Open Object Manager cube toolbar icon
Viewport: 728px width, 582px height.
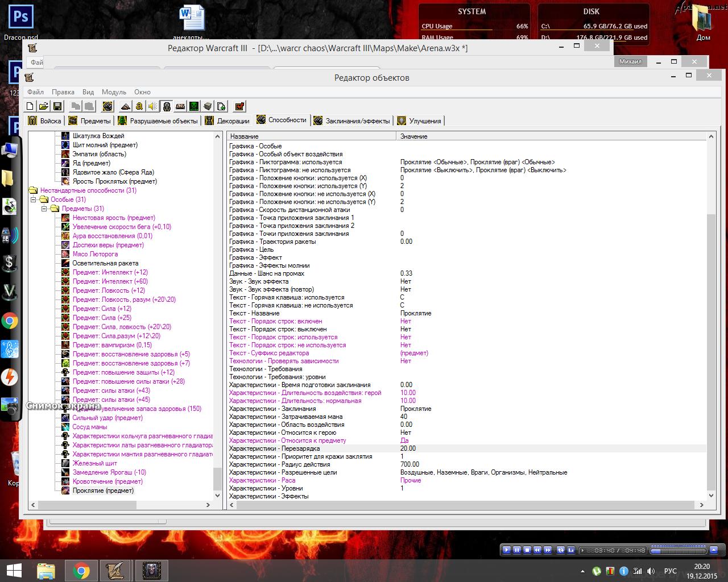(x=208, y=106)
